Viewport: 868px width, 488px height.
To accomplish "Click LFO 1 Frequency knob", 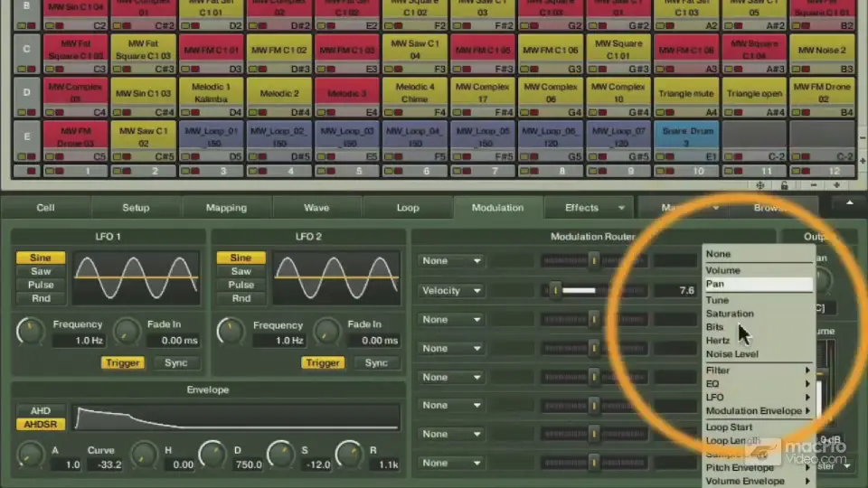I will (x=29, y=332).
